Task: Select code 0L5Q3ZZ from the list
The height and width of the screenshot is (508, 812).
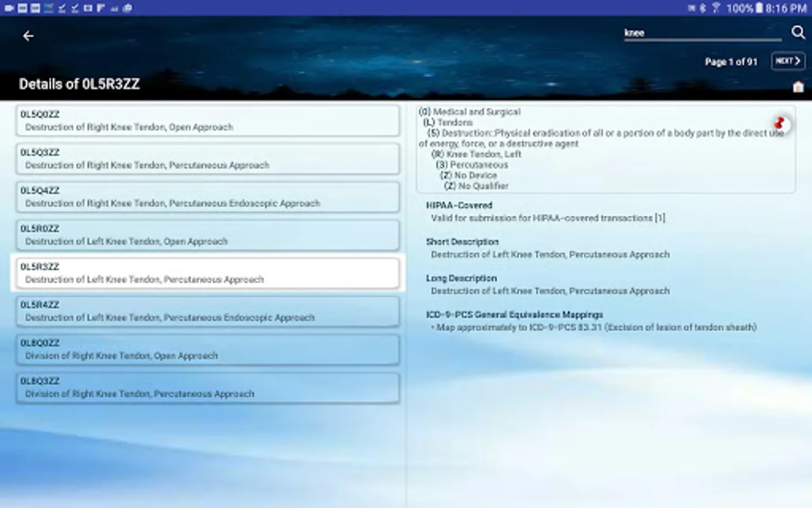Action: [208, 159]
